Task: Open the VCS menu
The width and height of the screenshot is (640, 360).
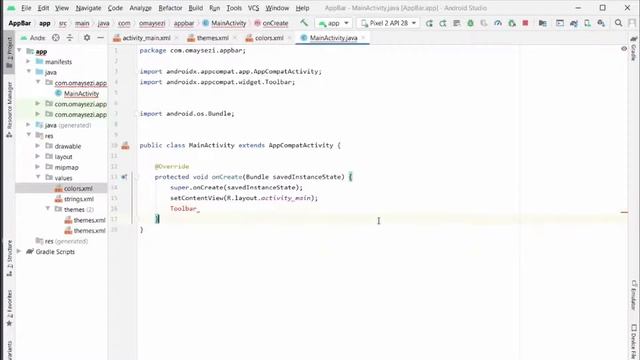Action: [x=253, y=8]
